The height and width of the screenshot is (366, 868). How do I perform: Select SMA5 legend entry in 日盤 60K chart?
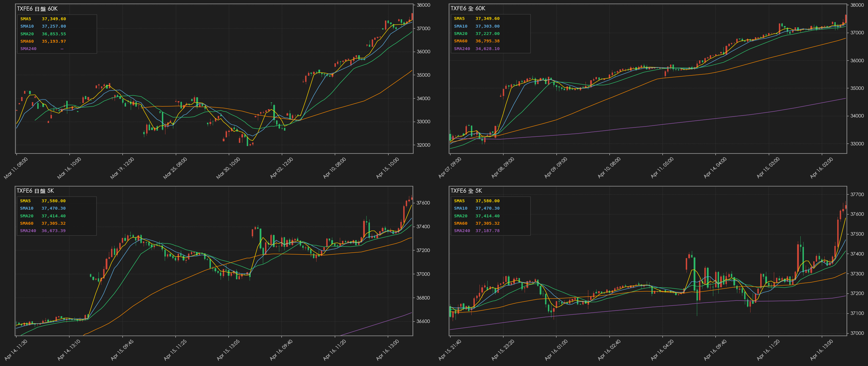click(x=26, y=19)
